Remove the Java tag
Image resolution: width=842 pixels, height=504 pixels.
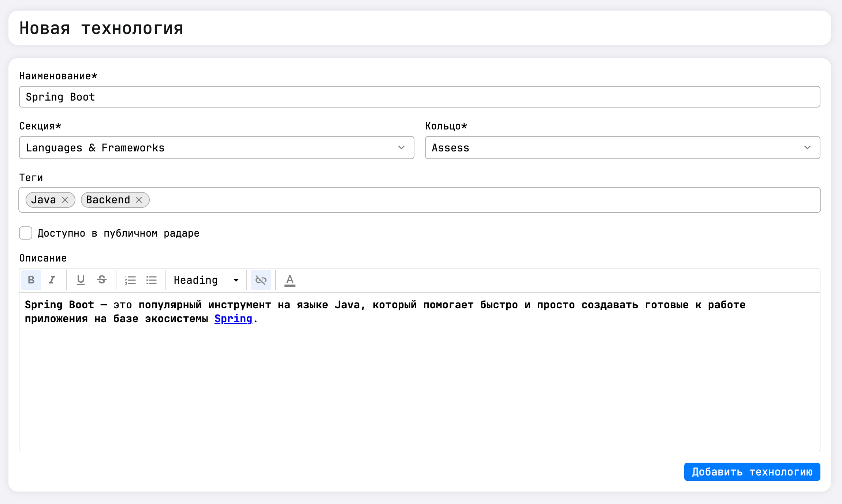coord(65,200)
